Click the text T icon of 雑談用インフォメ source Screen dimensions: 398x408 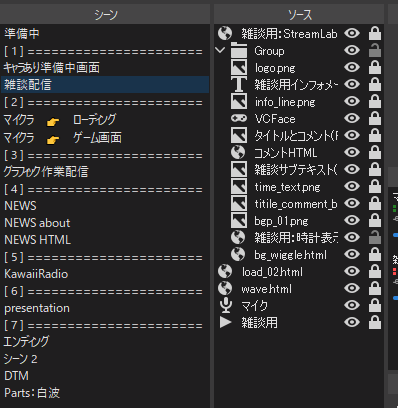(239, 85)
